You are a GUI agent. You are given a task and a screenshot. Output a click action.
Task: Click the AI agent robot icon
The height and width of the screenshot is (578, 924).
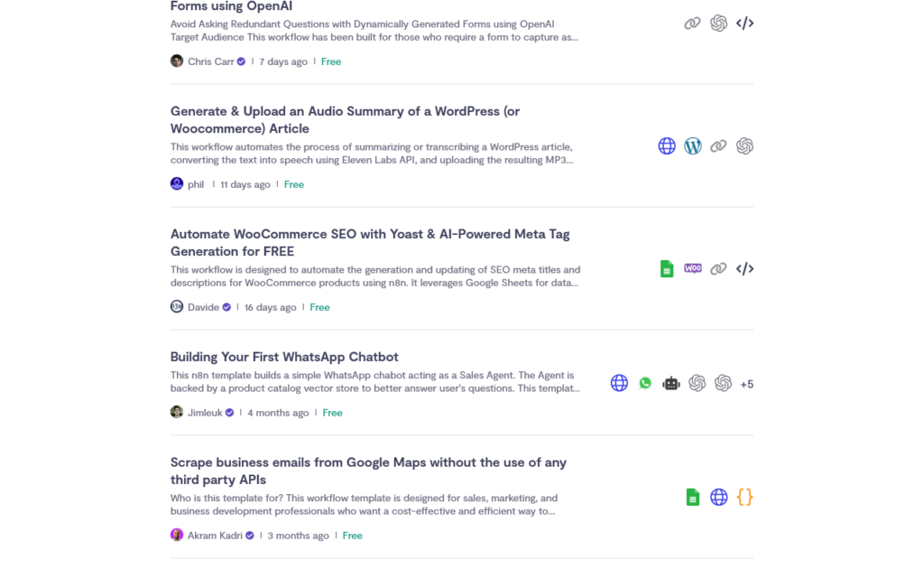point(671,383)
